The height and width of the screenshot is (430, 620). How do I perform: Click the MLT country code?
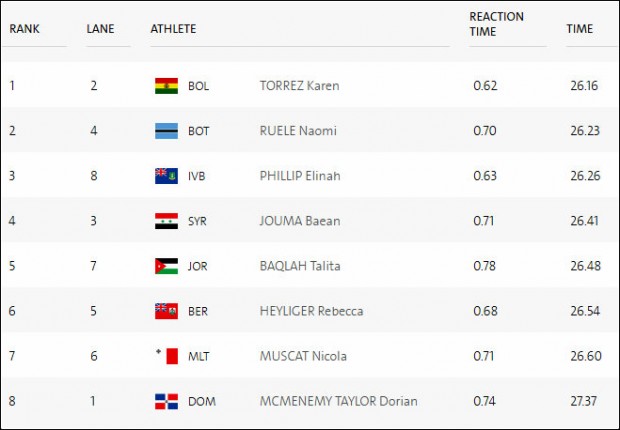[x=198, y=356]
